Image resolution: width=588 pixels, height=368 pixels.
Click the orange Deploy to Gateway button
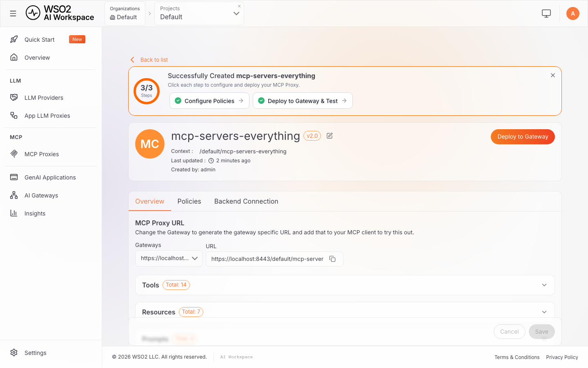[523, 137]
